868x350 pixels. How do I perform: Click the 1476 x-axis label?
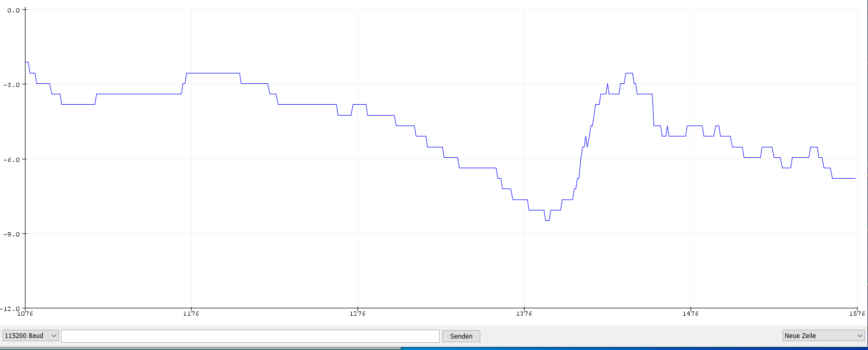[x=691, y=314]
